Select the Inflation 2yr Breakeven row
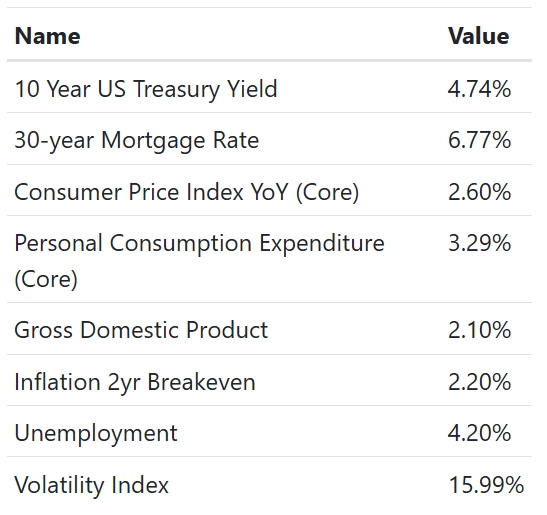This screenshot has height=515, width=547. coord(269,380)
